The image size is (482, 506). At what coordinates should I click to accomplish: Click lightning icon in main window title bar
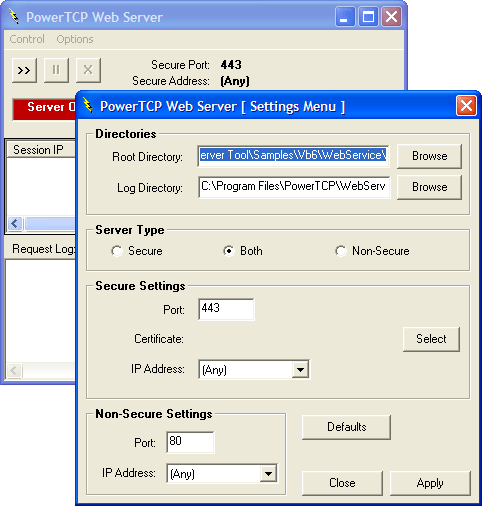point(14,16)
